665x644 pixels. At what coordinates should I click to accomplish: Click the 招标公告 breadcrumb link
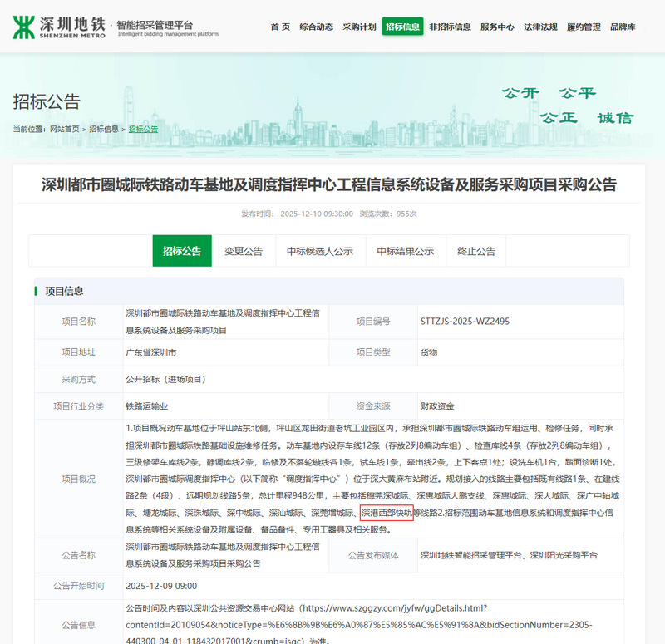point(143,130)
